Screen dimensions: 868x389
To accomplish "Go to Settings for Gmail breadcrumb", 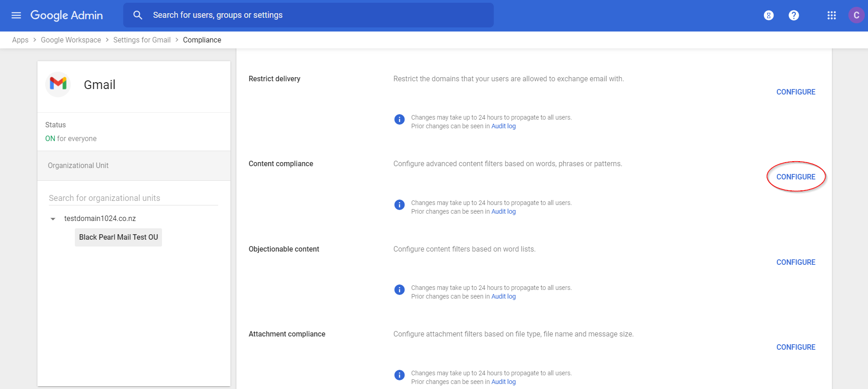I will [142, 40].
